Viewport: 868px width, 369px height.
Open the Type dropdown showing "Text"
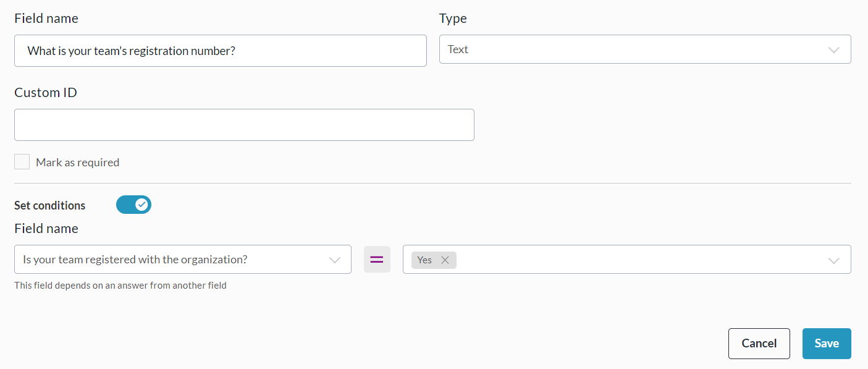click(636, 49)
